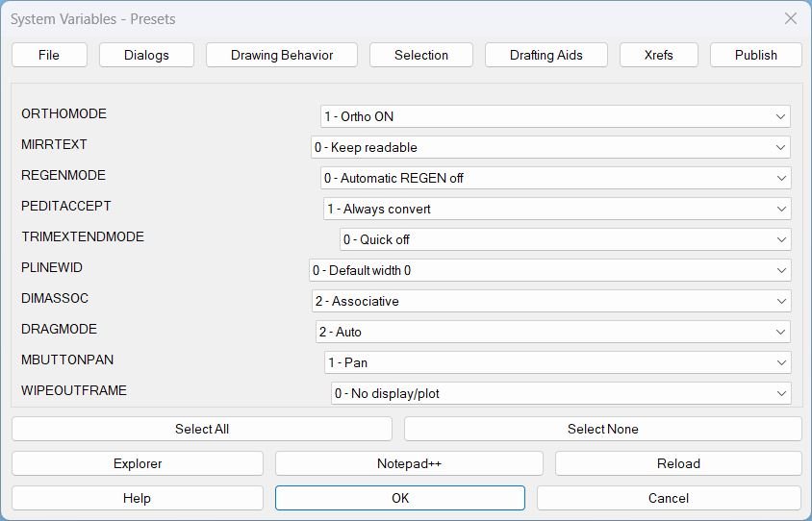Expand the MIRRTEXT value dropdown
Viewport: 812px width, 521px height.
pos(550,147)
